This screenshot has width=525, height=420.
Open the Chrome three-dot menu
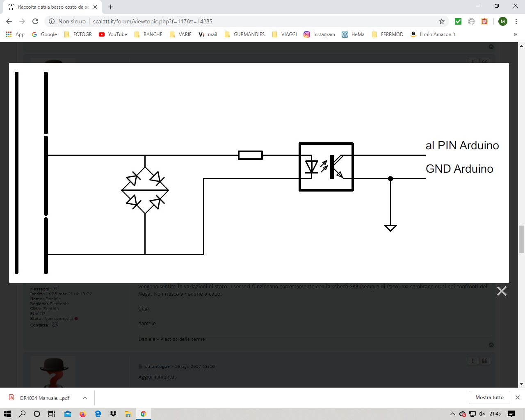click(x=516, y=21)
